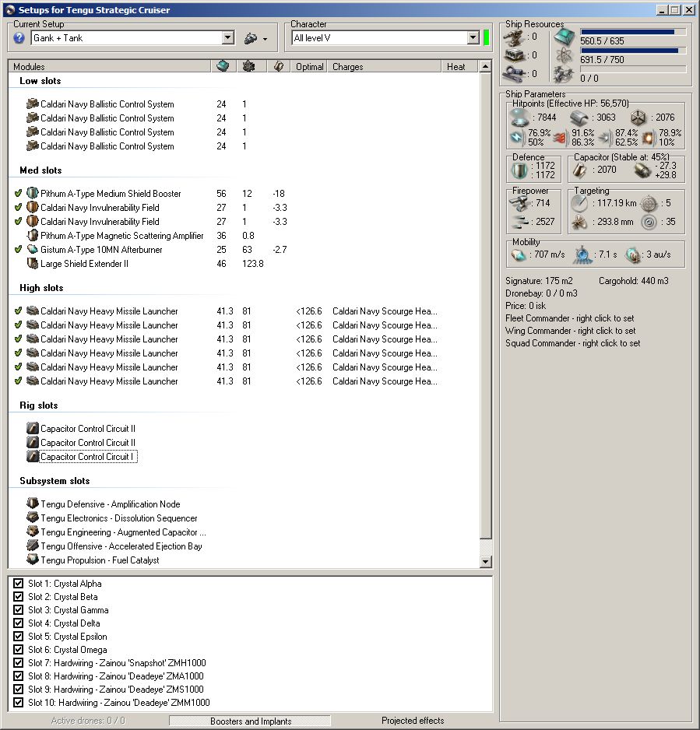The width and height of the screenshot is (700, 730).
Task: Uncheck Slot 10: Zainou 'Deadeye' ZMM1000 hardwiring
Action: (x=18, y=703)
